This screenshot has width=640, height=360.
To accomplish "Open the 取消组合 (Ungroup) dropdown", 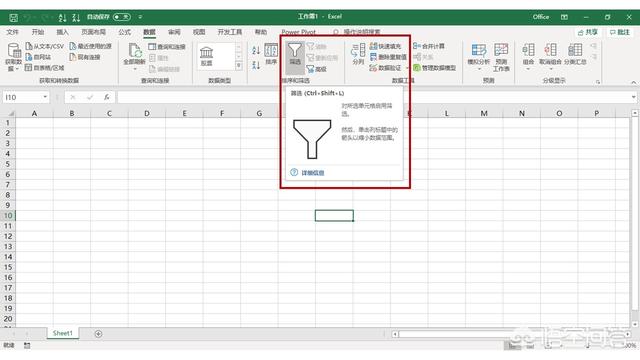I will click(x=550, y=57).
